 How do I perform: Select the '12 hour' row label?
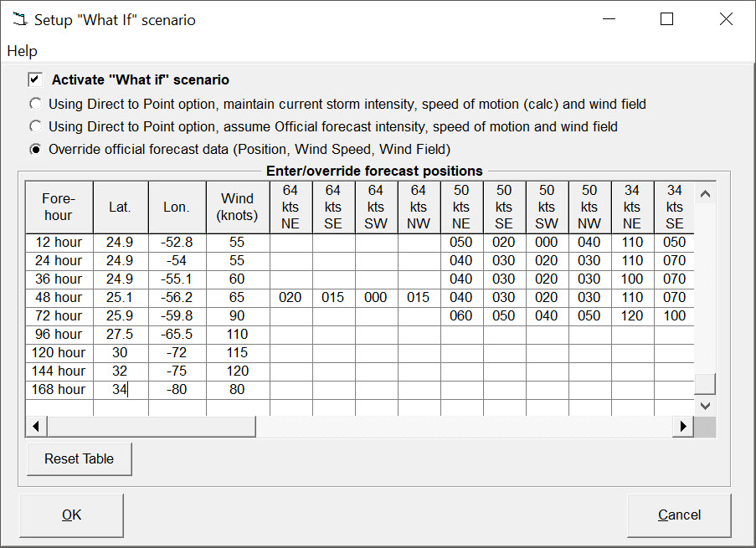click(59, 243)
